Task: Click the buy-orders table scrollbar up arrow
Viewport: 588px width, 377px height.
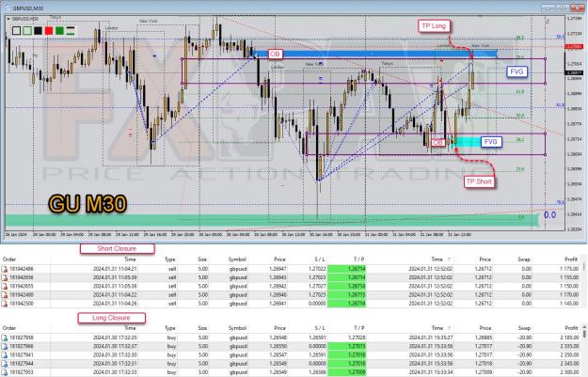Action: pyautogui.click(x=584, y=327)
